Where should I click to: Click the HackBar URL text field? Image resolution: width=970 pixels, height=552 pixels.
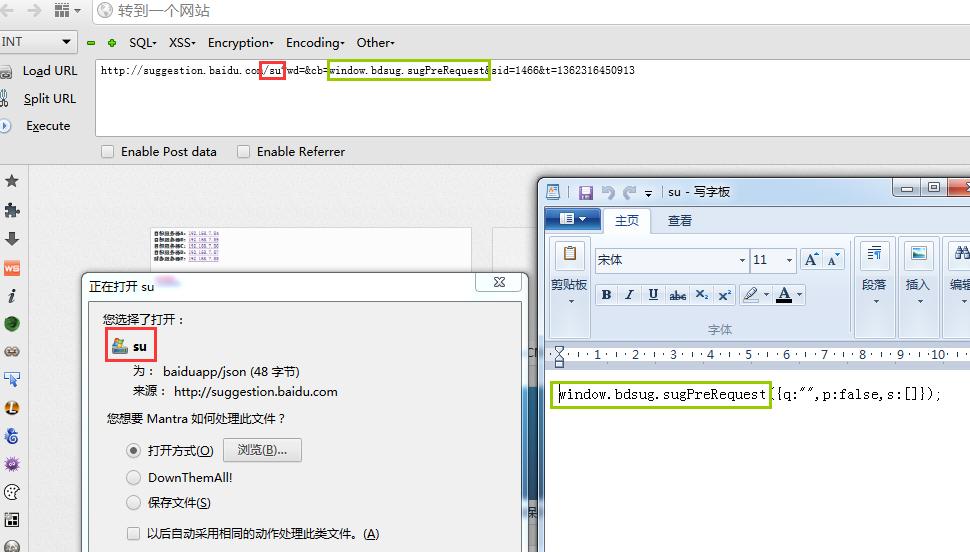[532, 98]
